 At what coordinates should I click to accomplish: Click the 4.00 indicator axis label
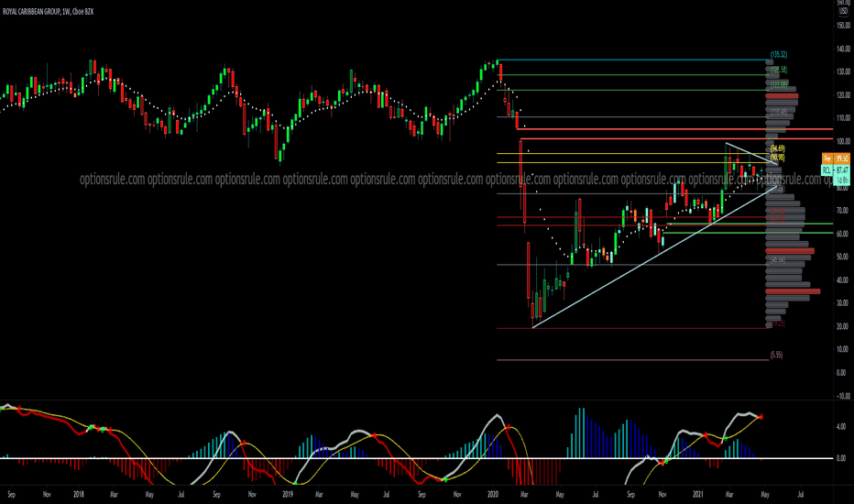tap(841, 427)
